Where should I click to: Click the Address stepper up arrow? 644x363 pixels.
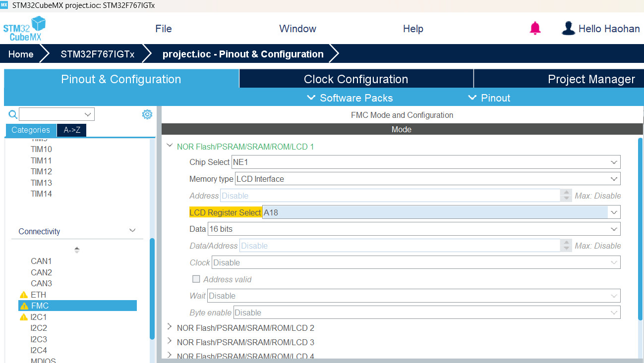pyautogui.click(x=566, y=192)
